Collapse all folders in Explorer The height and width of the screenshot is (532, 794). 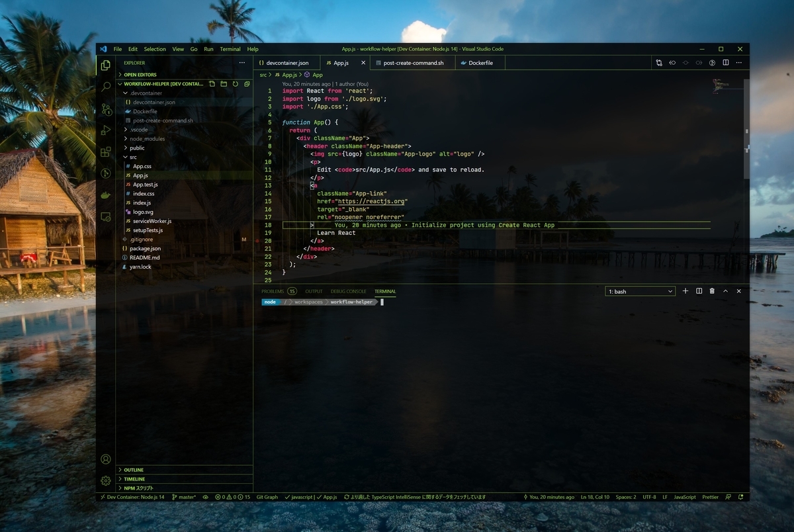coord(245,84)
